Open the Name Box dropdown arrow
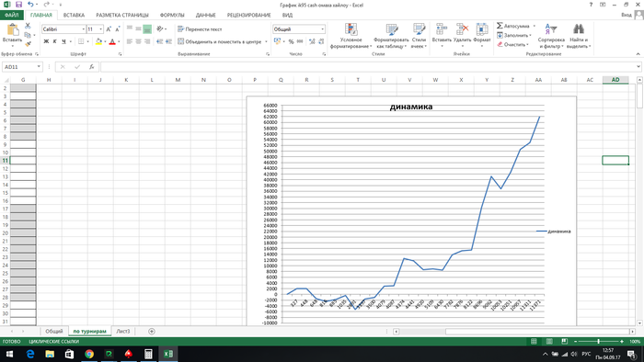Image resolution: width=644 pixels, height=362 pixels. 39,67
